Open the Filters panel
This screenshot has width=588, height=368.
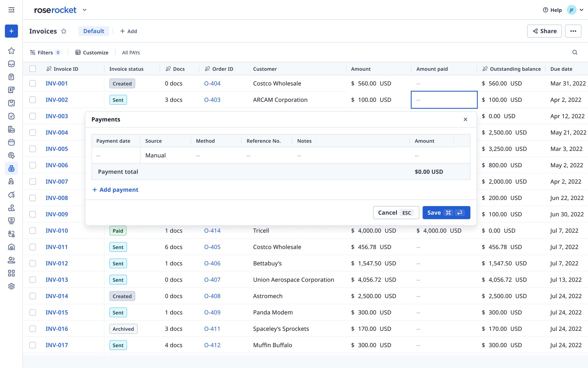pos(45,52)
